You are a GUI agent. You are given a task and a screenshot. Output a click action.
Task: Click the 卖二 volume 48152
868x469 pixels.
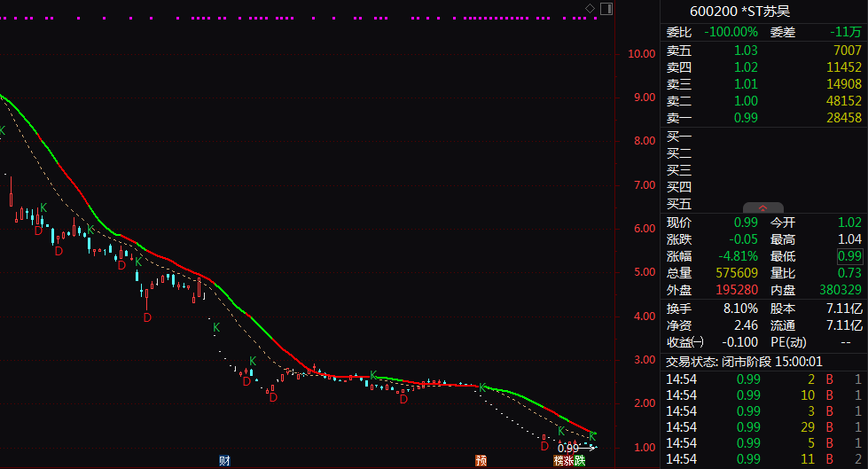coord(844,101)
